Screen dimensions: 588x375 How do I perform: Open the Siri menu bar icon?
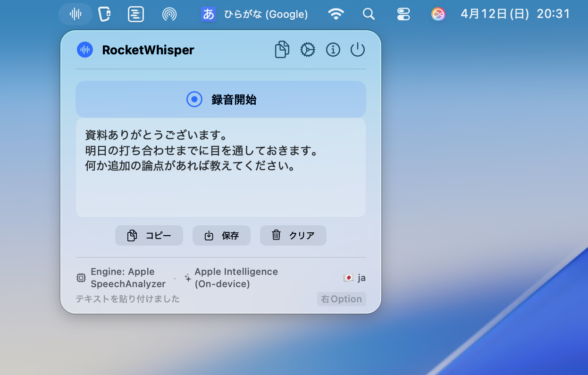click(438, 14)
